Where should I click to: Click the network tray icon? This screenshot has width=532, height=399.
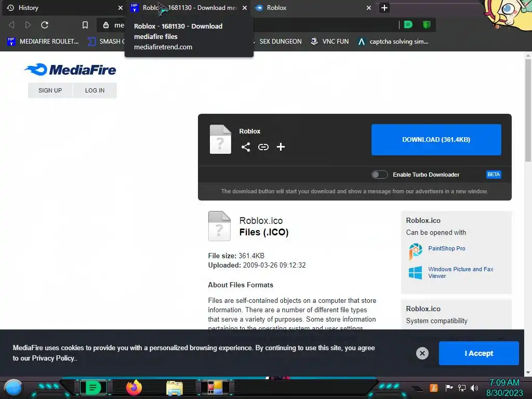click(x=462, y=388)
